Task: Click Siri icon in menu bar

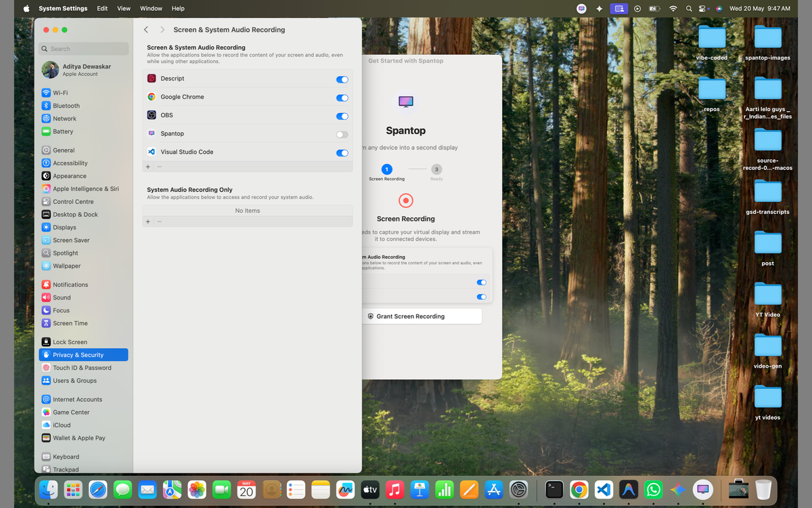Action: pos(719,8)
